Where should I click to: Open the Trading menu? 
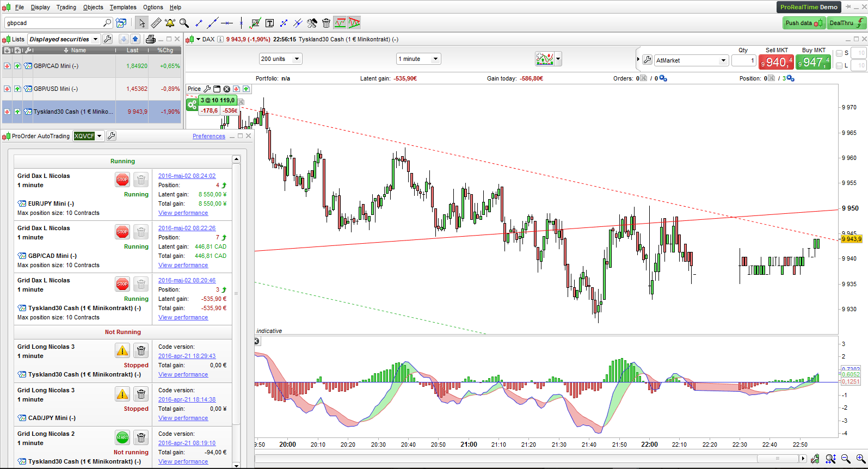(66, 7)
